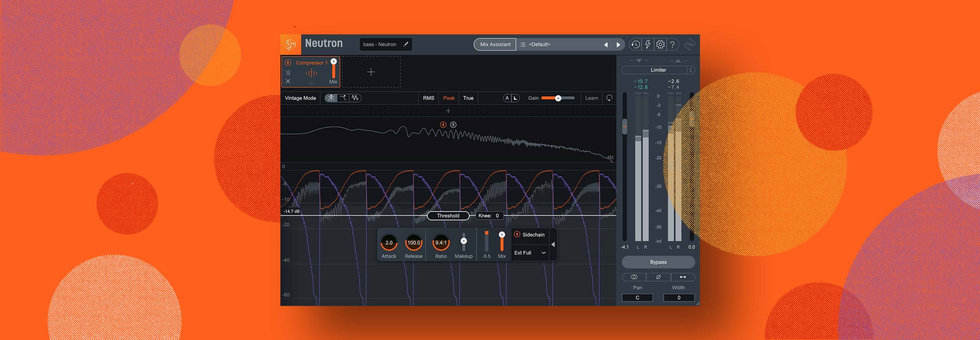
Task: Click the Makeup gain slider handle
Action: (x=464, y=241)
